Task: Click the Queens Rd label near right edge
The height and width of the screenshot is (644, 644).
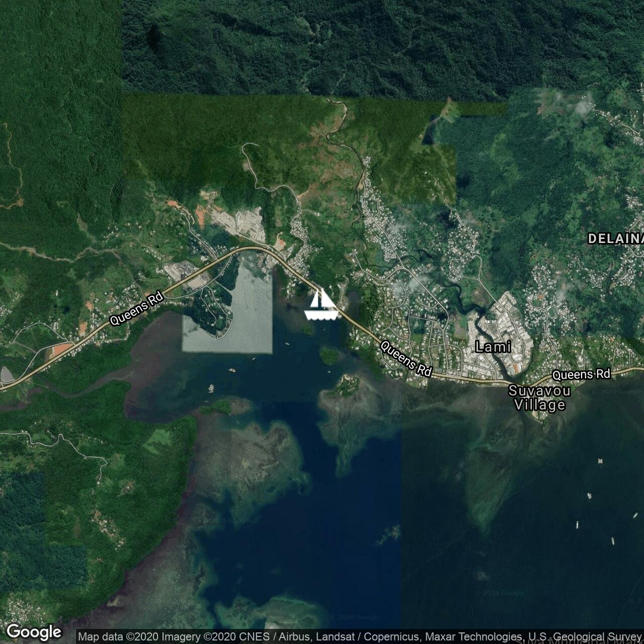Action: [x=581, y=374]
